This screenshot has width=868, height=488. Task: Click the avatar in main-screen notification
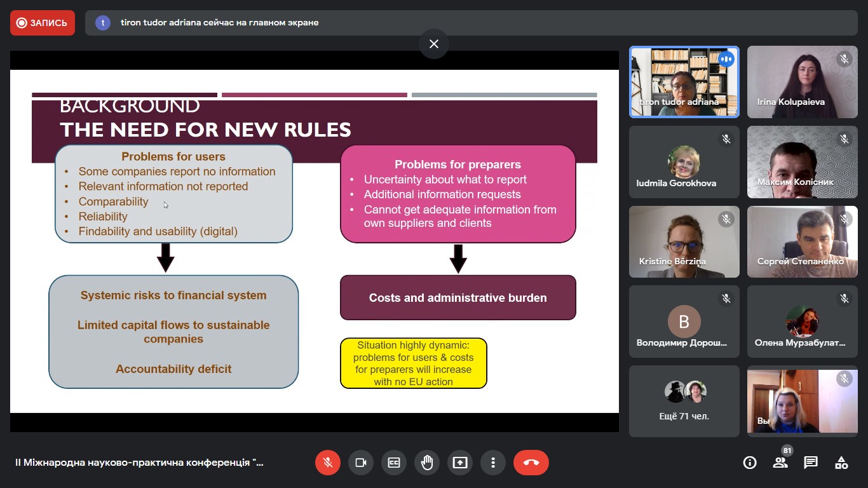click(103, 23)
